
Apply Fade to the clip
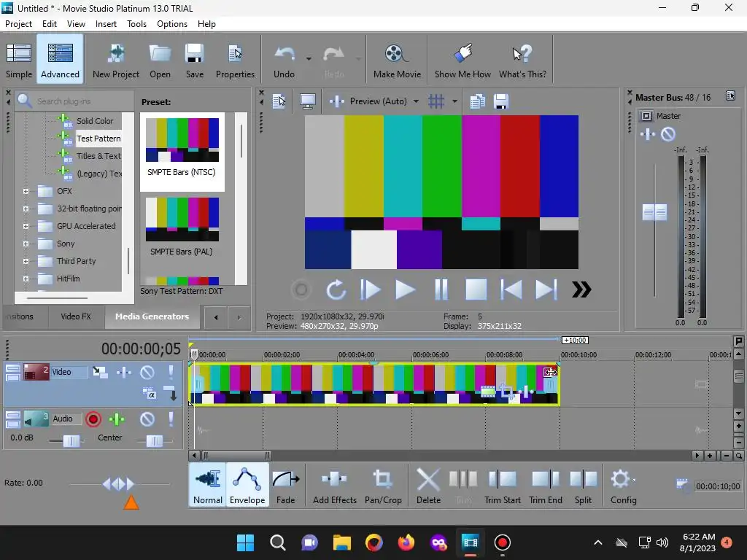(285, 486)
